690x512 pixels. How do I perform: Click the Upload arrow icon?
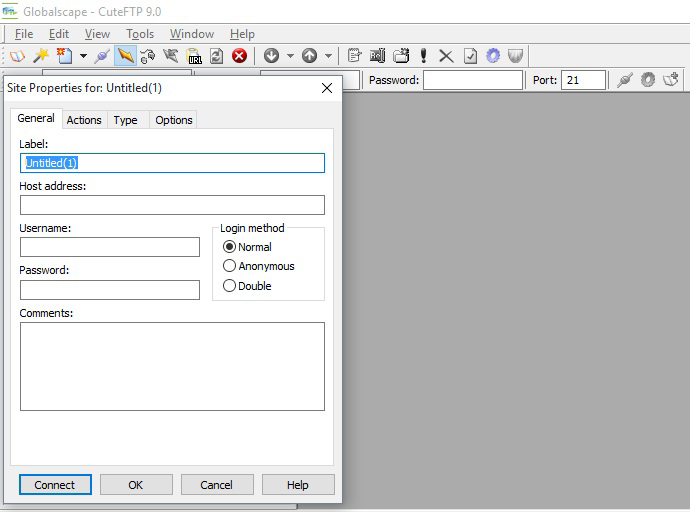point(309,56)
